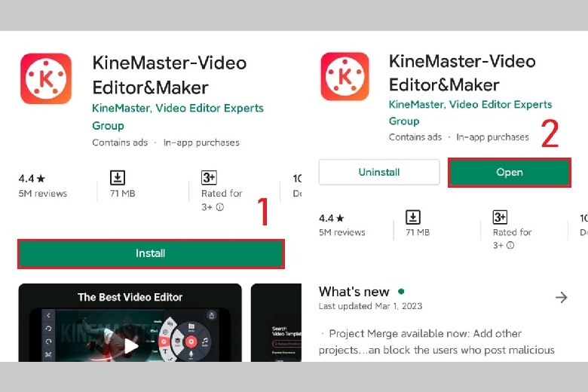Tap 'Rated for 3+' text in left panel
Image resolution: width=588 pixels, height=392 pixels.
222,200
